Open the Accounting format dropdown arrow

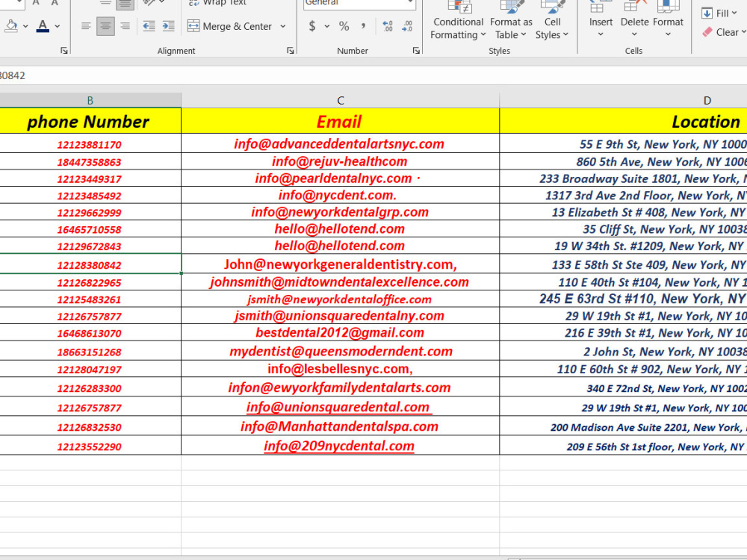[327, 26]
